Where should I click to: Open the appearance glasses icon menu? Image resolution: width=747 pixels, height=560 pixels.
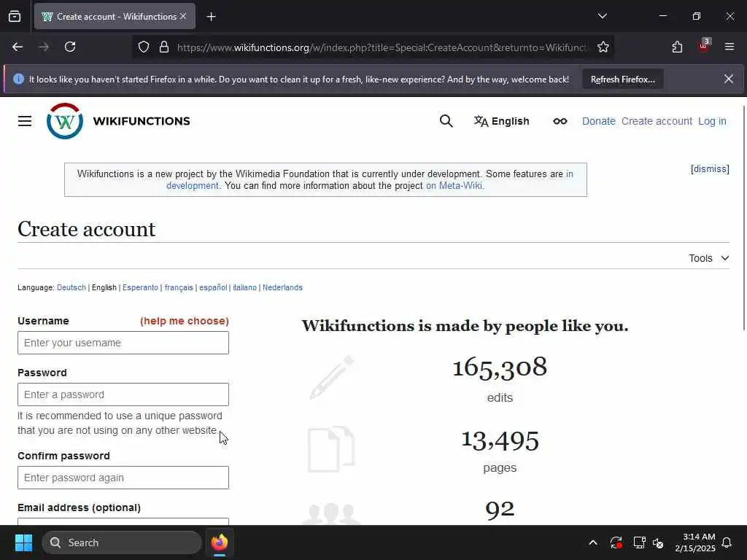point(560,121)
